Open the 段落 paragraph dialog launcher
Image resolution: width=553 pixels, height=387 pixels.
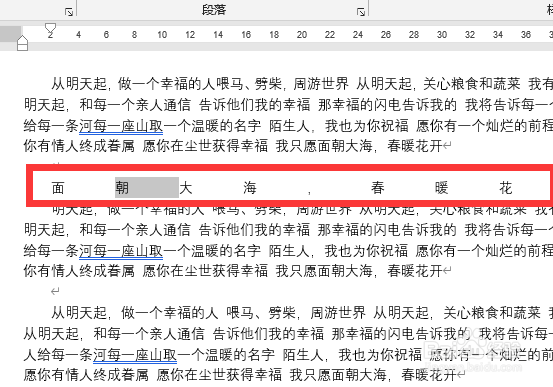pos(360,12)
